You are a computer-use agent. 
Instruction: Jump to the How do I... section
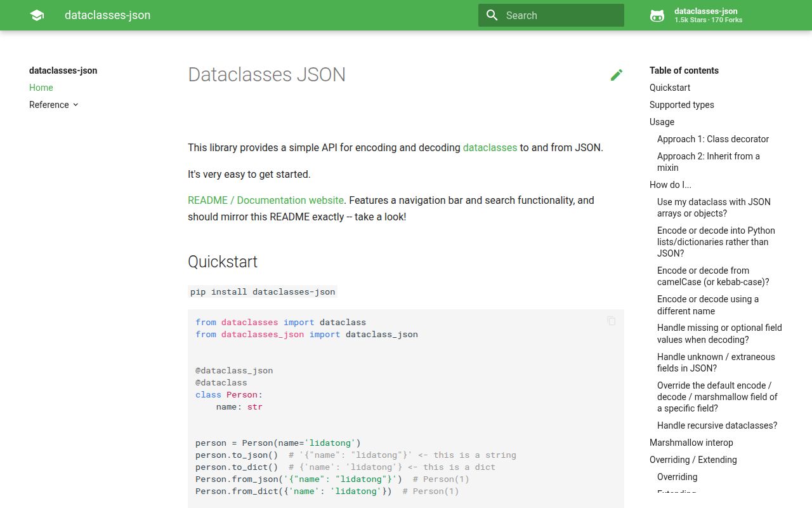coord(671,185)
